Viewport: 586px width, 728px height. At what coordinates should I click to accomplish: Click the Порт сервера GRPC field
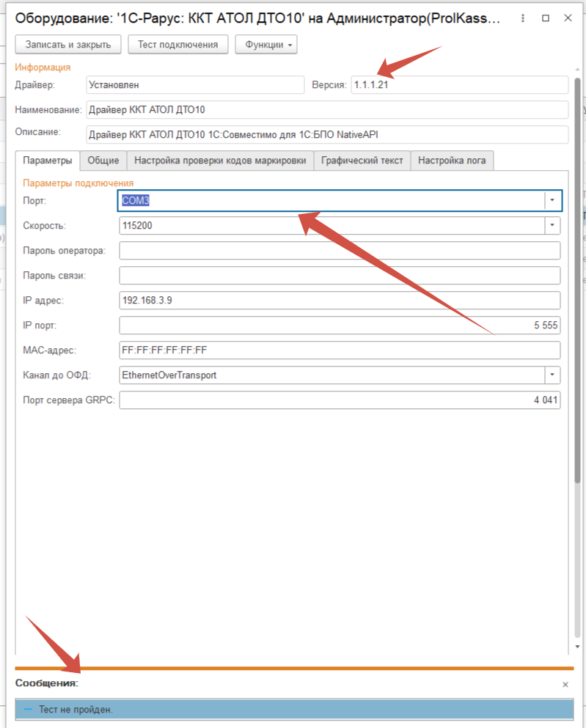point(339,400)
